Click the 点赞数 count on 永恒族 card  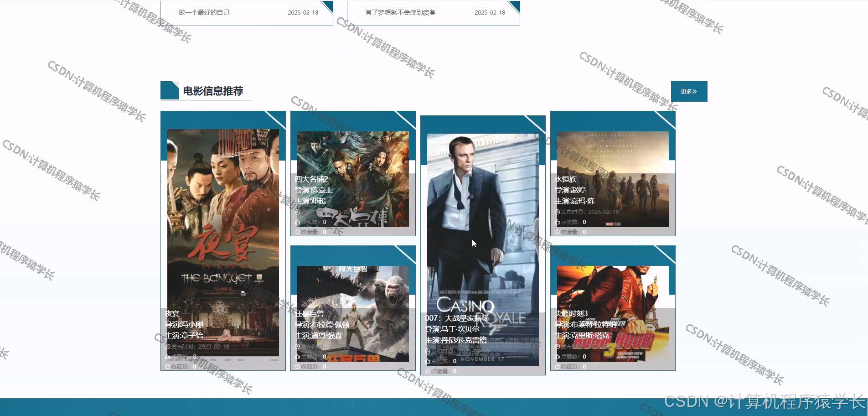[584, 222]
